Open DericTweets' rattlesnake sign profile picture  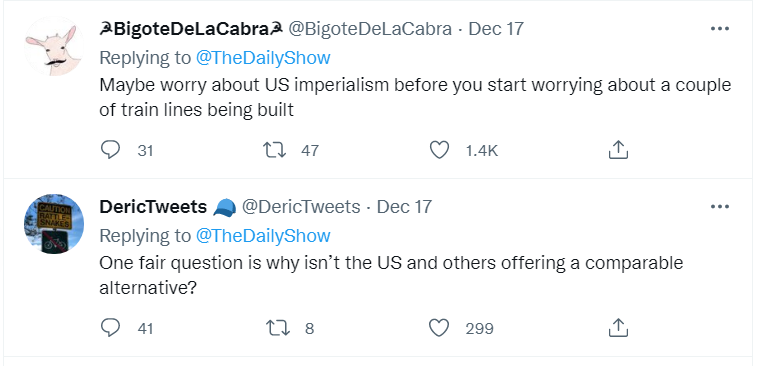54,224
